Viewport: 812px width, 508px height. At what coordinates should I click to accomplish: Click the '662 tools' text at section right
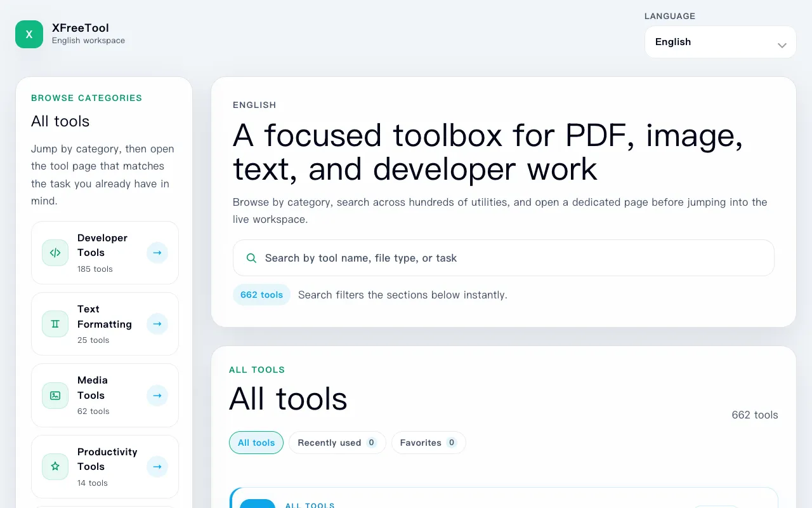(755, 415)
